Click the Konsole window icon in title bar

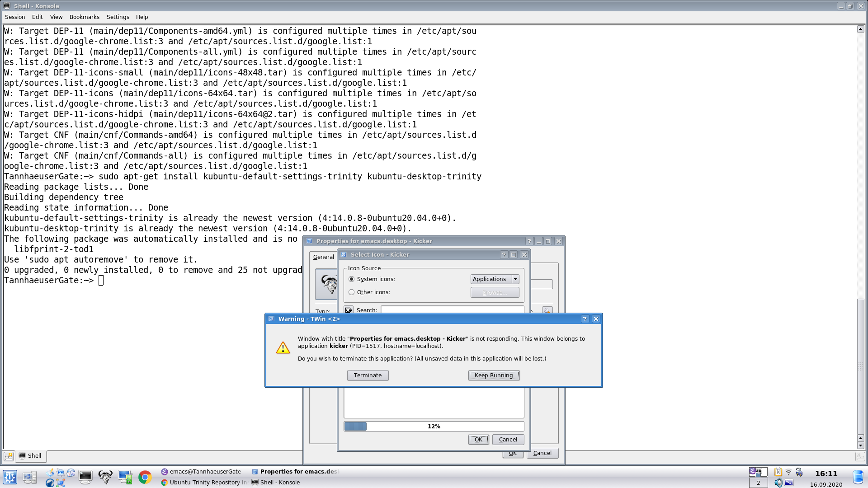(x=7, y=6)
